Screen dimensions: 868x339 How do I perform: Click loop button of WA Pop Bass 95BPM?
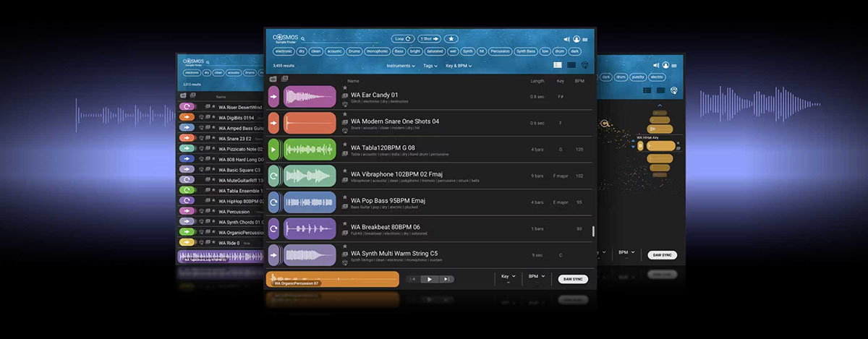273,202
